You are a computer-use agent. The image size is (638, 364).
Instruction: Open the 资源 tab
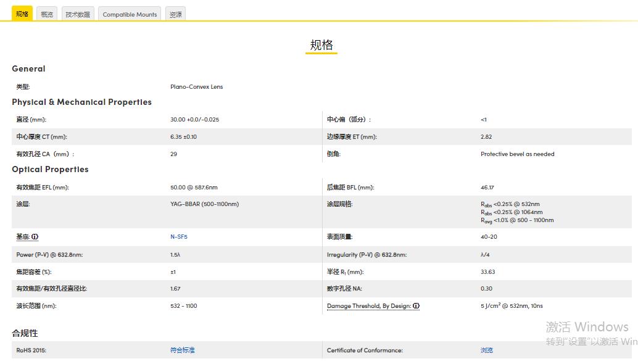tap(175, 13)
